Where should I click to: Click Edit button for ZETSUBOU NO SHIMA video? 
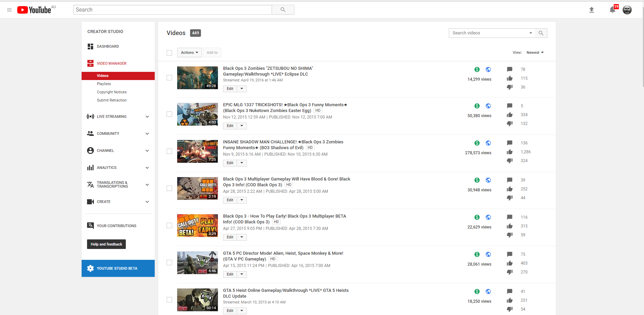pos(230,89)
